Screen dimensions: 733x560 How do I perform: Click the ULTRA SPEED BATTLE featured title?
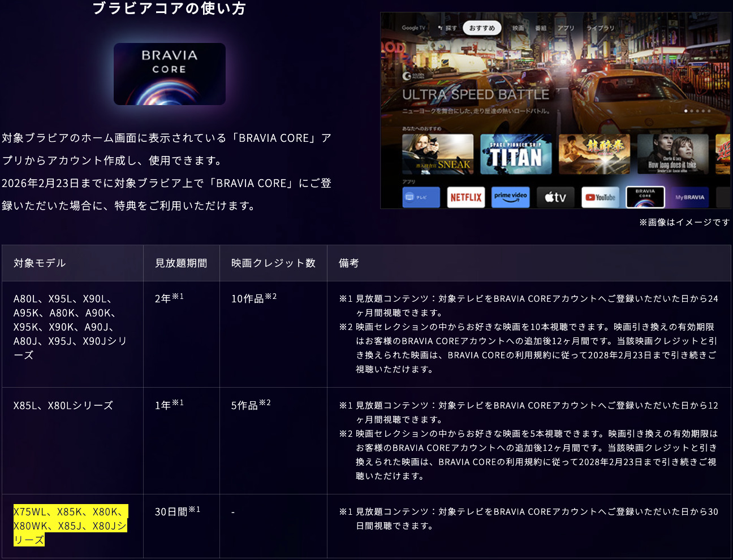476,94
